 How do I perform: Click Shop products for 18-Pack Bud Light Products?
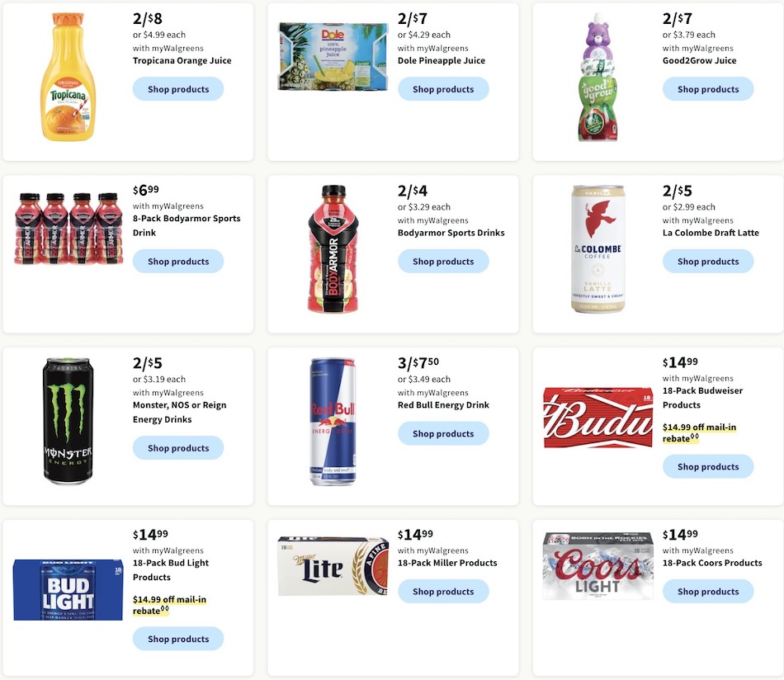pos(178,638)
